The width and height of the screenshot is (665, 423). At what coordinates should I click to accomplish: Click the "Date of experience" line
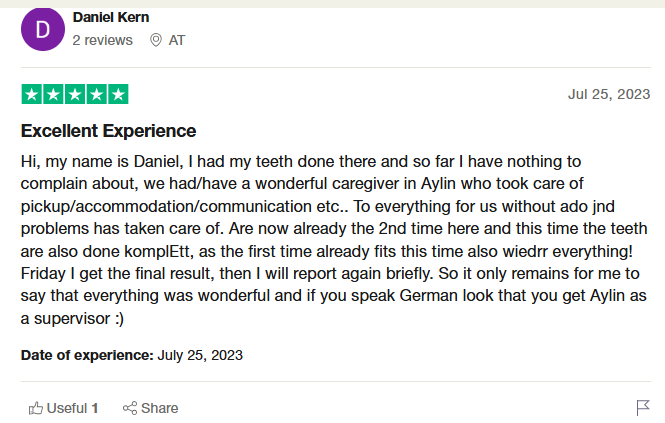coord(131,355)
